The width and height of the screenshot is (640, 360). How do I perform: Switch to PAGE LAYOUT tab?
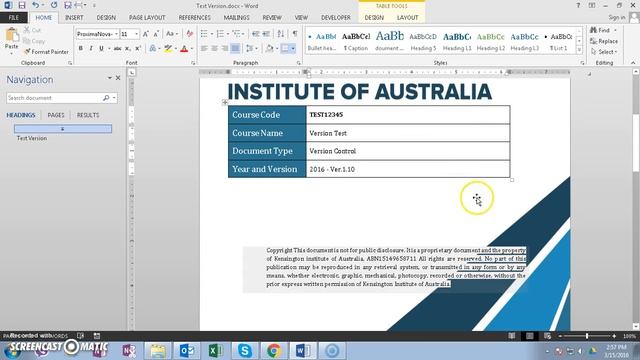[147, 18]
